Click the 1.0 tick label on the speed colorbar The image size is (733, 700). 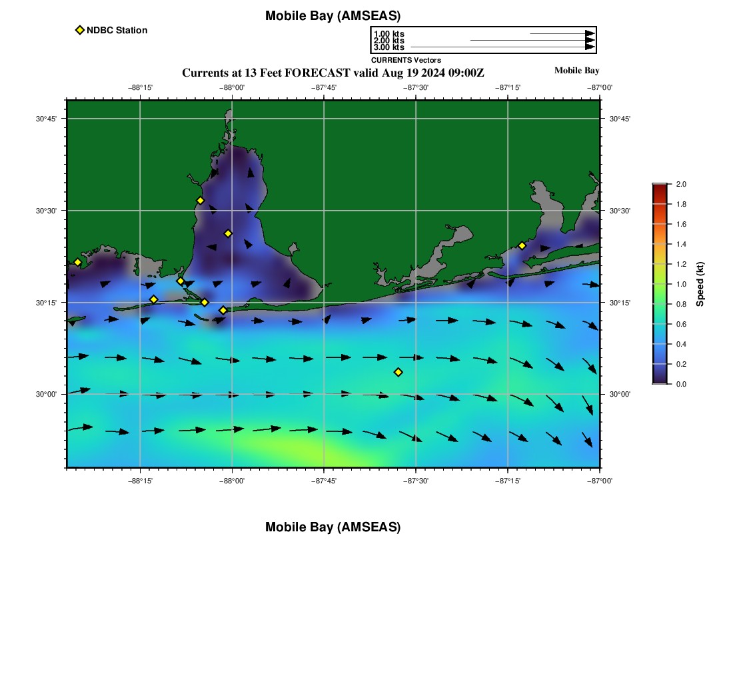coord(681,284)
